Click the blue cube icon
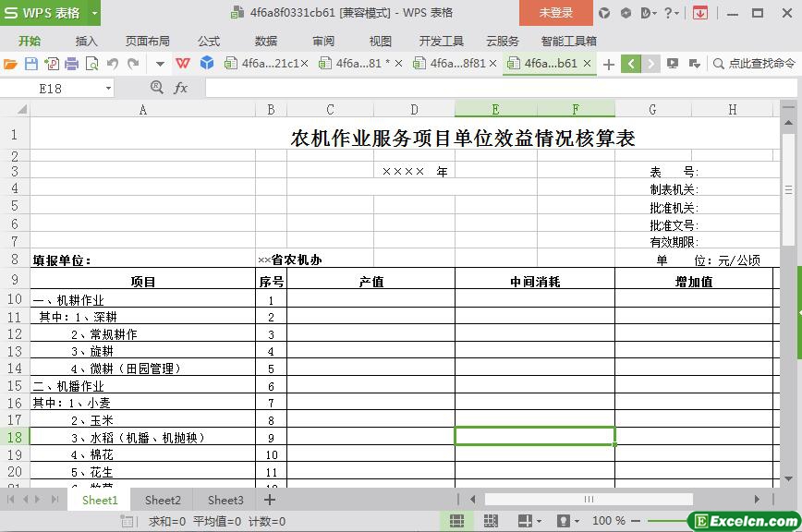 207,64
